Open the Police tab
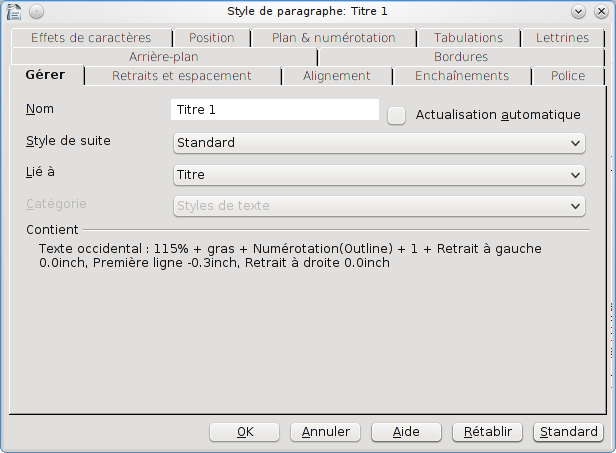616x453 pixels. tap(568, 76)
